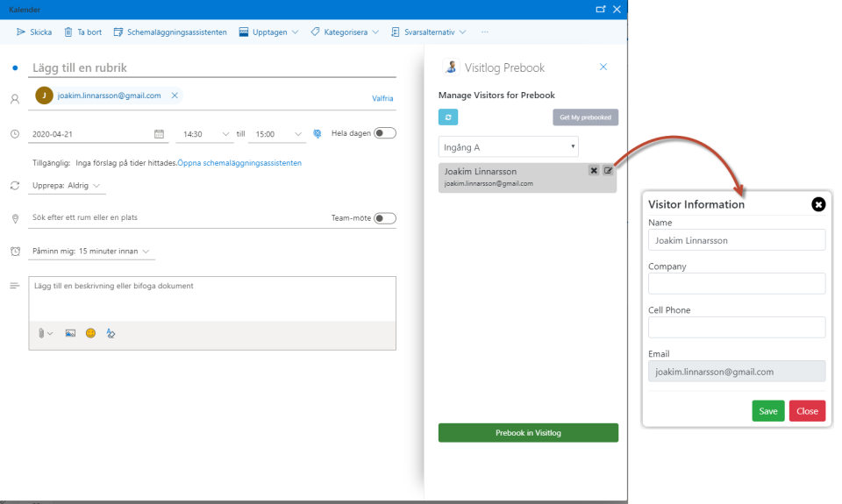Open the Öppna schemaläggningsassistenten link
842x504 pixels.
point(239,163)
